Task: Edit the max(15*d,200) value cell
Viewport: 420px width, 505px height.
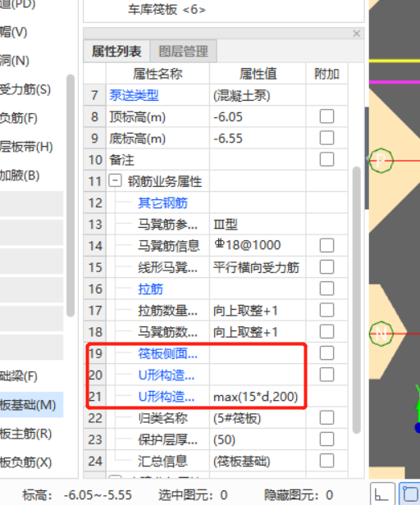Action: pyautogui.click(x=256, y=397)
